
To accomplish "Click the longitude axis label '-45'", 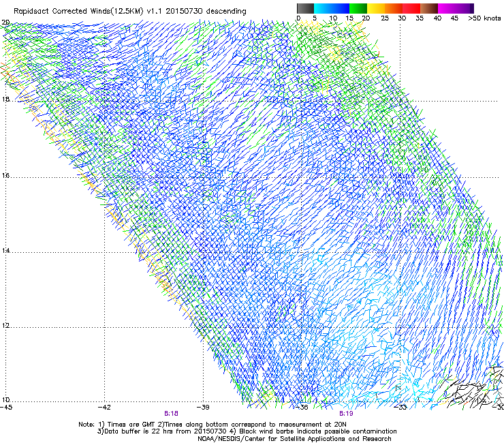I will click(5, 408).
